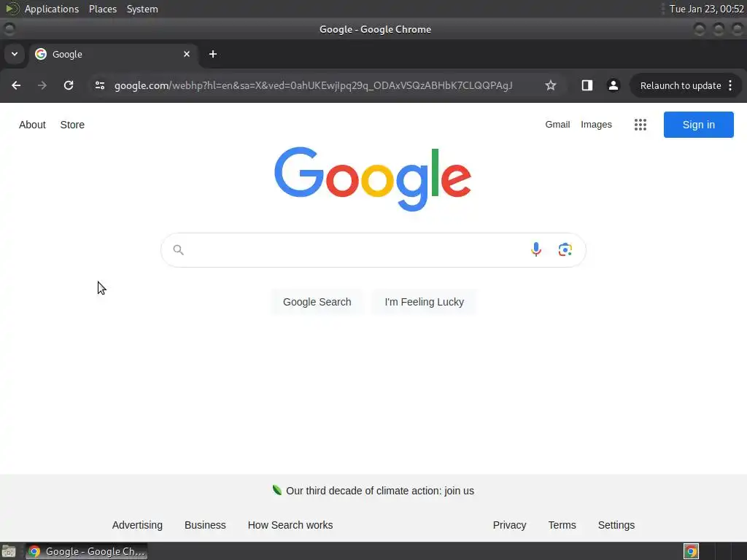Viewport: 747px width, 560px height.
Task: Open the System menu
Action: (x=142, y=9)
